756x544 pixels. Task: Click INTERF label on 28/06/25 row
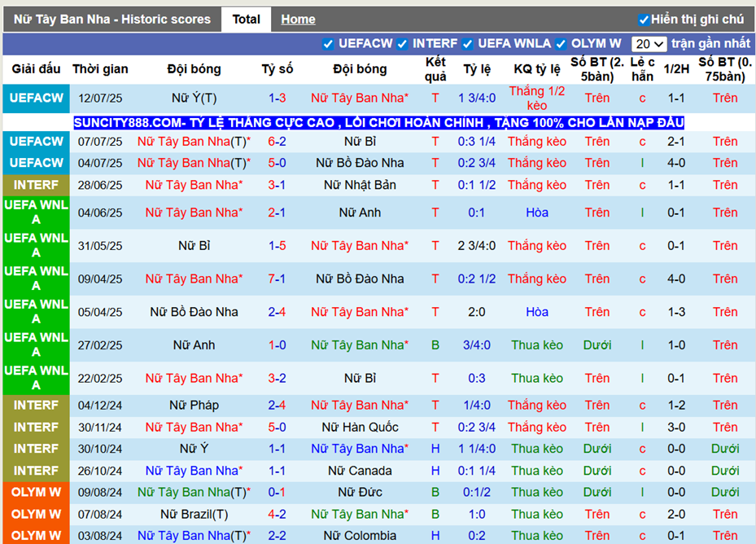pyautogui.click(x=36, y=185)
